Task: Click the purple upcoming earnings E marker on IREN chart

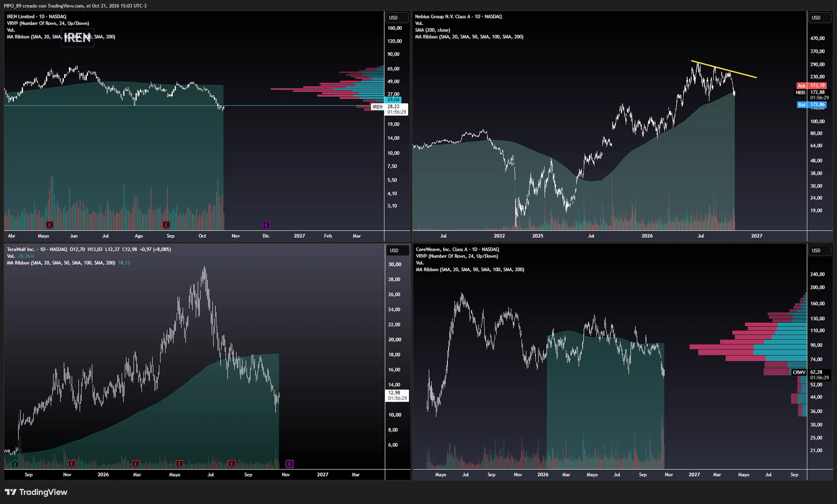Action: point(266,225)
